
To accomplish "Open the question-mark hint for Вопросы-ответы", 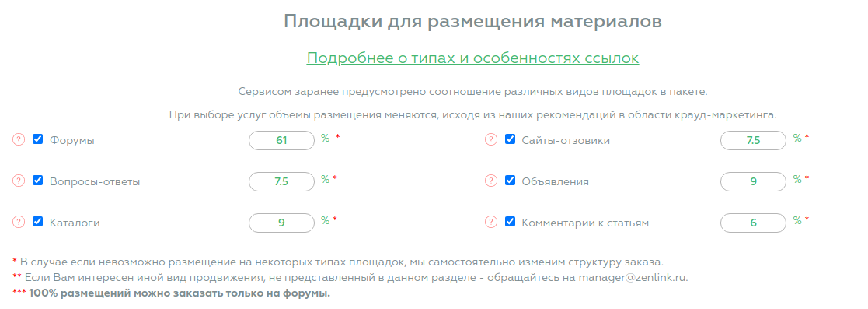I will coord(19,181).
